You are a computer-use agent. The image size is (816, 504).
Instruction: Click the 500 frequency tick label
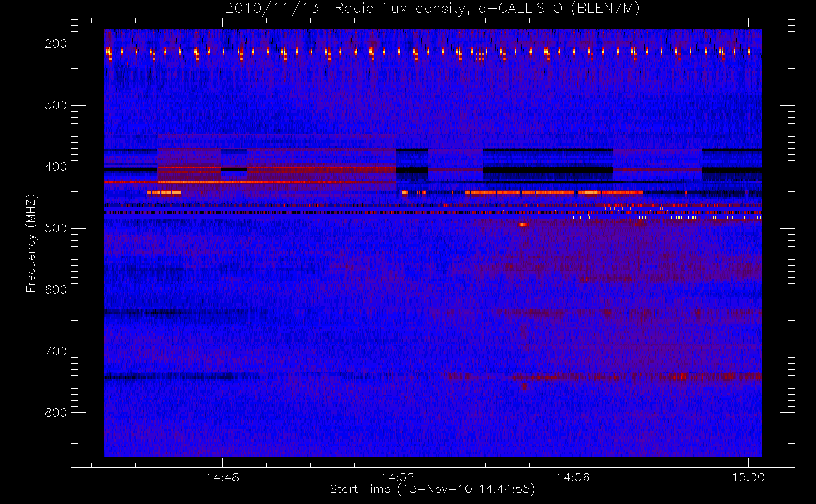56,228
